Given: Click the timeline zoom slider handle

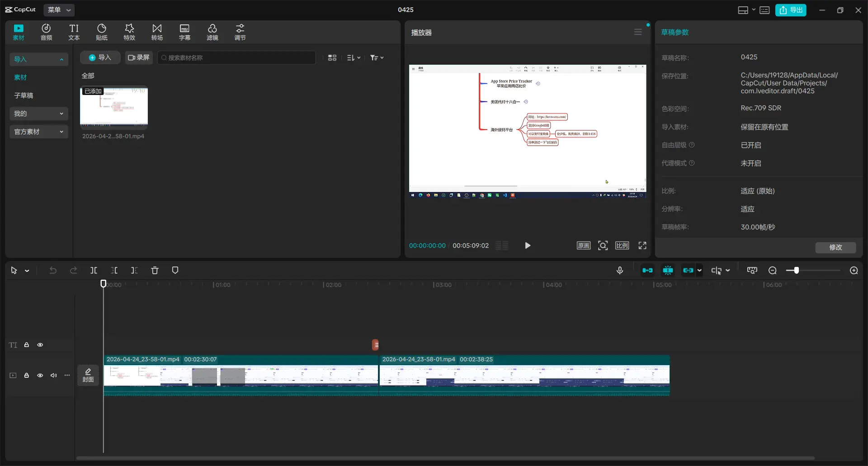Looking at the screenshot, I should click(796, 271).
